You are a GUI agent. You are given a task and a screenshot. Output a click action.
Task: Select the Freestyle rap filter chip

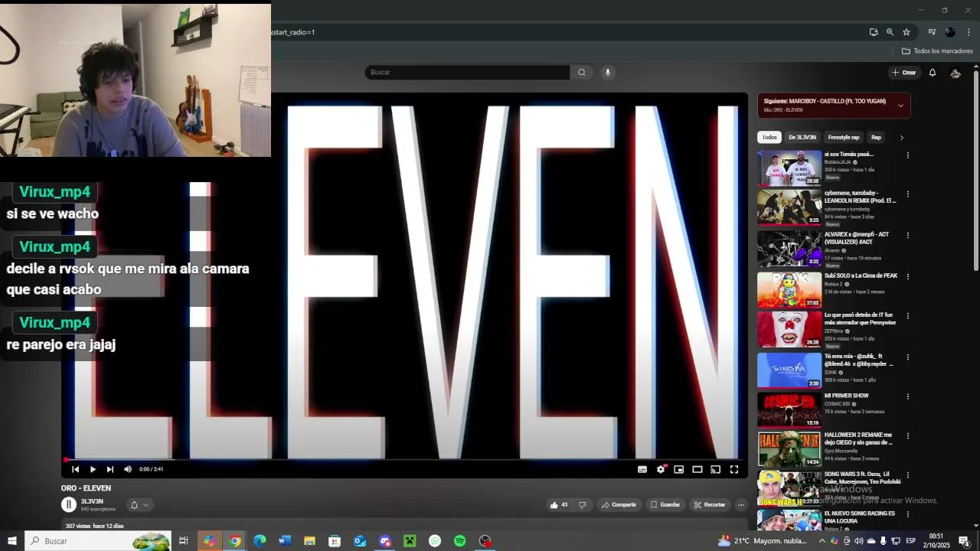point(844,137)
